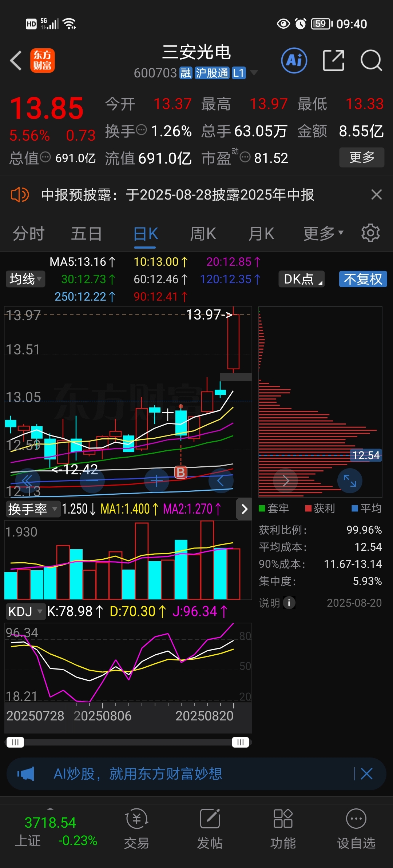Toggle the 获利 legend item

pos(320,508)
